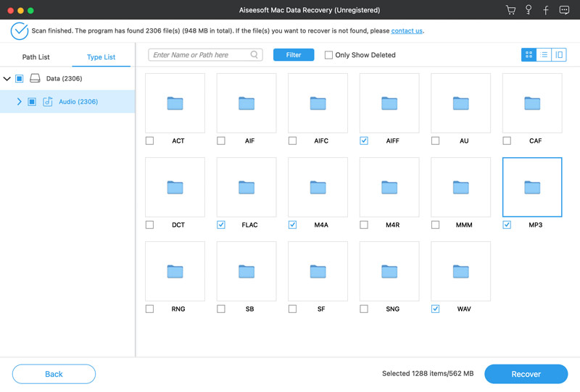Collapse the Data tree node

[7, 78]
